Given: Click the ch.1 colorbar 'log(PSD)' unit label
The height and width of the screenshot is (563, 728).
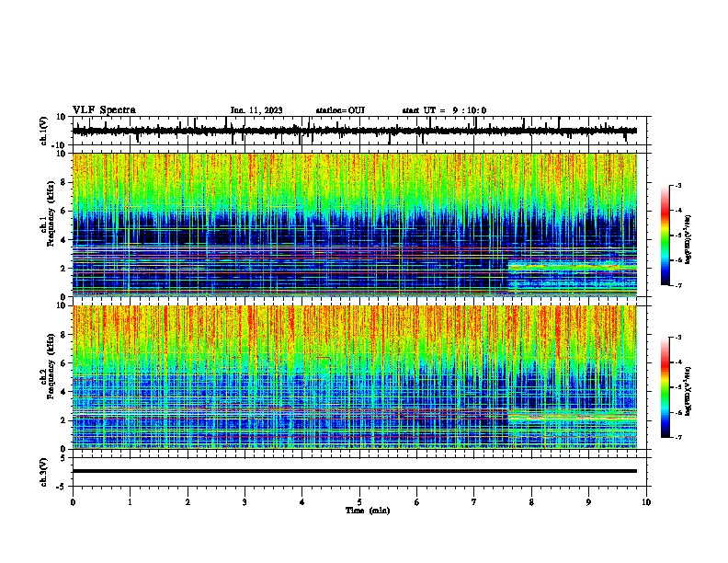Looking at the screenshot, I should 688,240.
